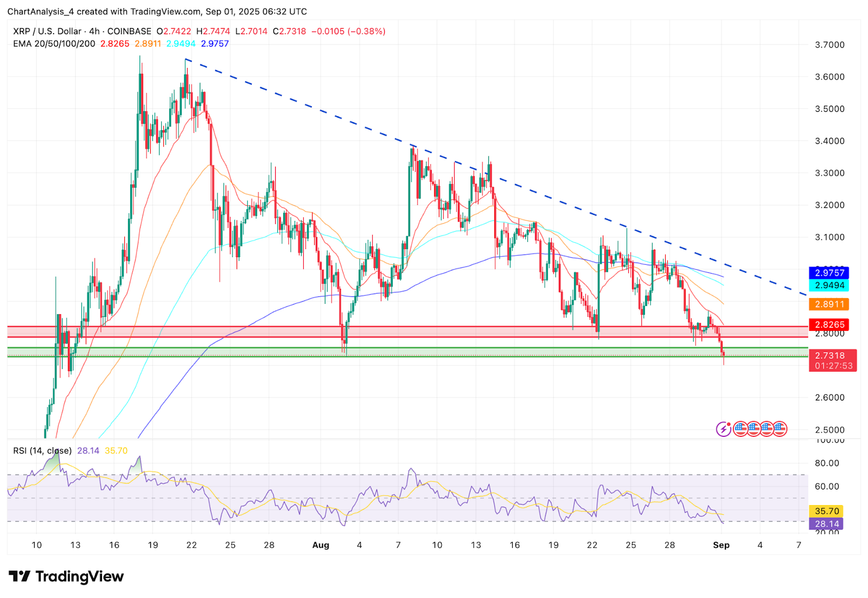Click the green support zone band
Screen dimensions: 868x598
(407, 352)
